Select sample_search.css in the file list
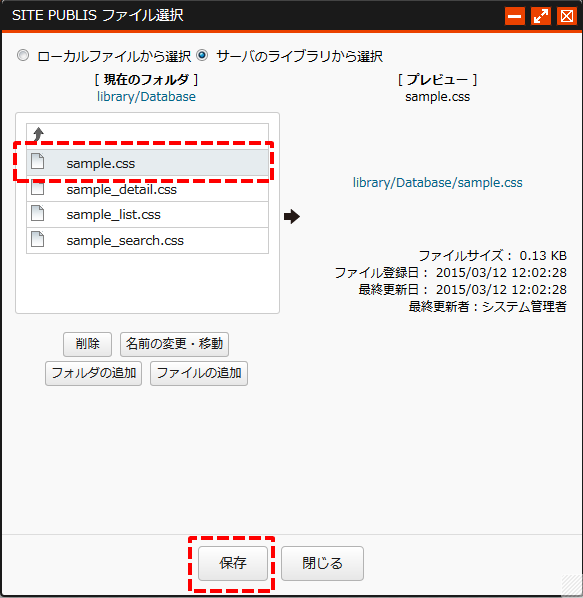This screenshot has width=583, height=598. pyautogui.click(x=147, y=240)
